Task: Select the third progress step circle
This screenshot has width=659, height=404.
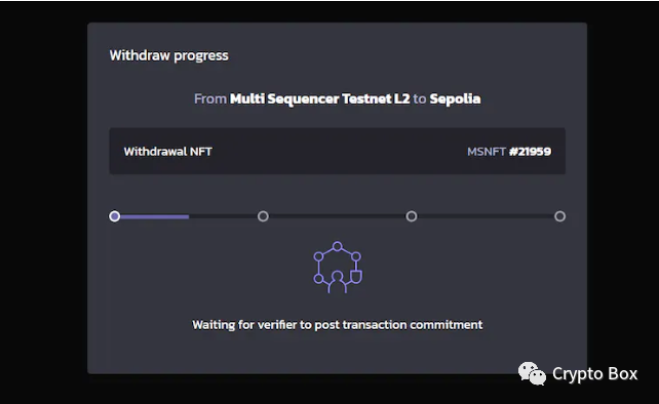Action: [x=411, y=216]
